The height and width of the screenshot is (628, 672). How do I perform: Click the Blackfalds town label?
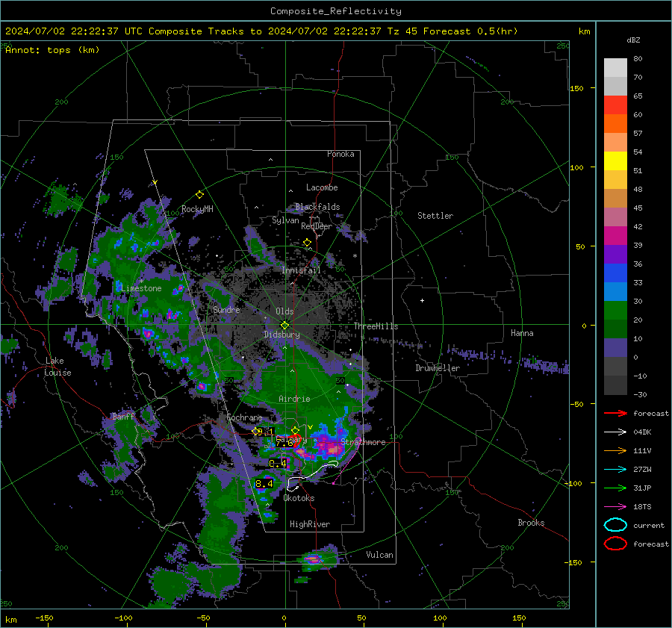317,207
